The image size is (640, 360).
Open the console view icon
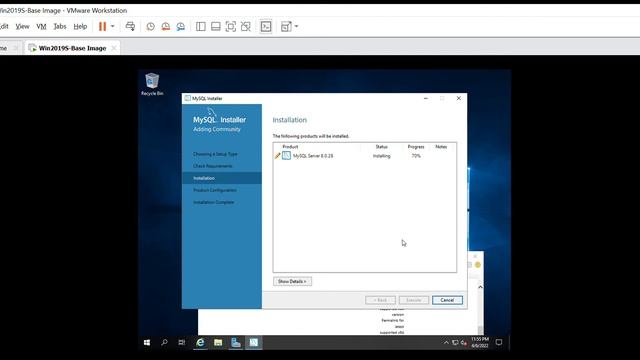point(266,27)
